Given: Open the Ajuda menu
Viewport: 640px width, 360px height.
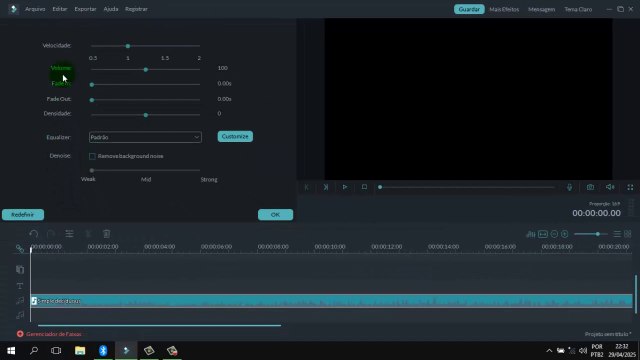Looking at the screenshot, I should 111,9.
